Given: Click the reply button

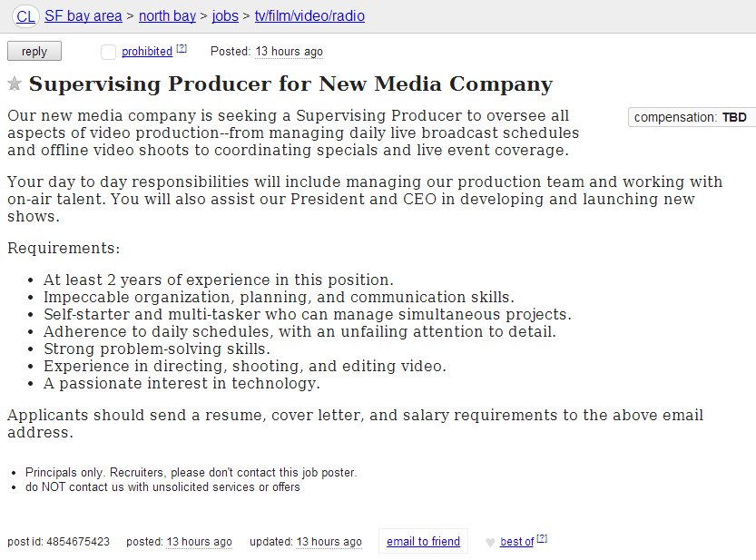Looking at the screenshot, I should [34, 51].
